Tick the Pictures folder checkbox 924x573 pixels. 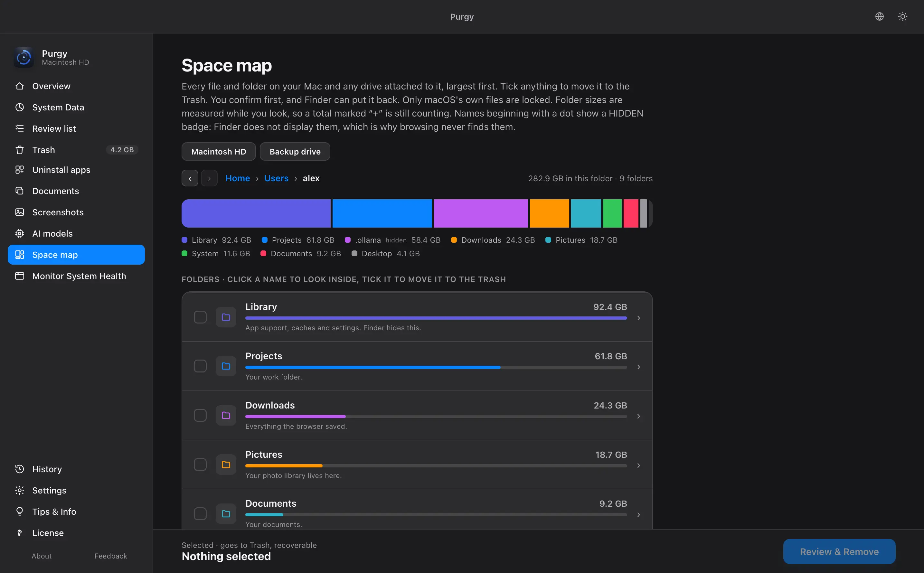point(200,465)
